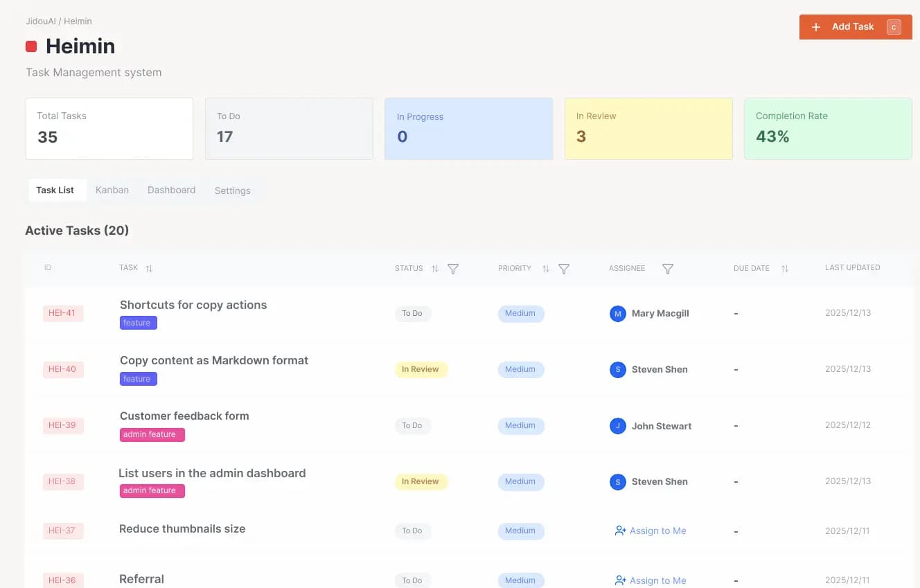This screenshot has height=588, width=920.
Task: Click Steven Shen's avatar on HEI-40
Action: [x=617, y=369]
